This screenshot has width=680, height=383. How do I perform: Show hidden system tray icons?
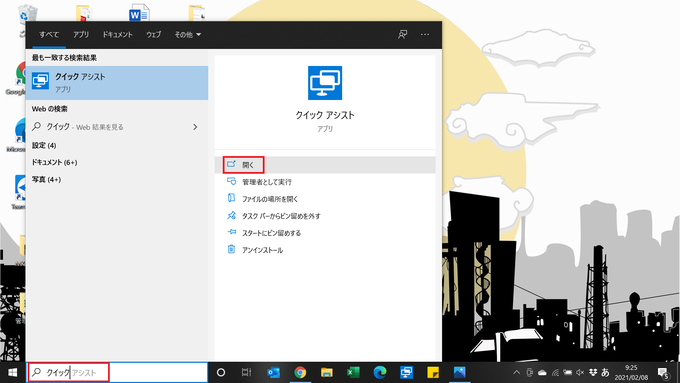(517, 372)
